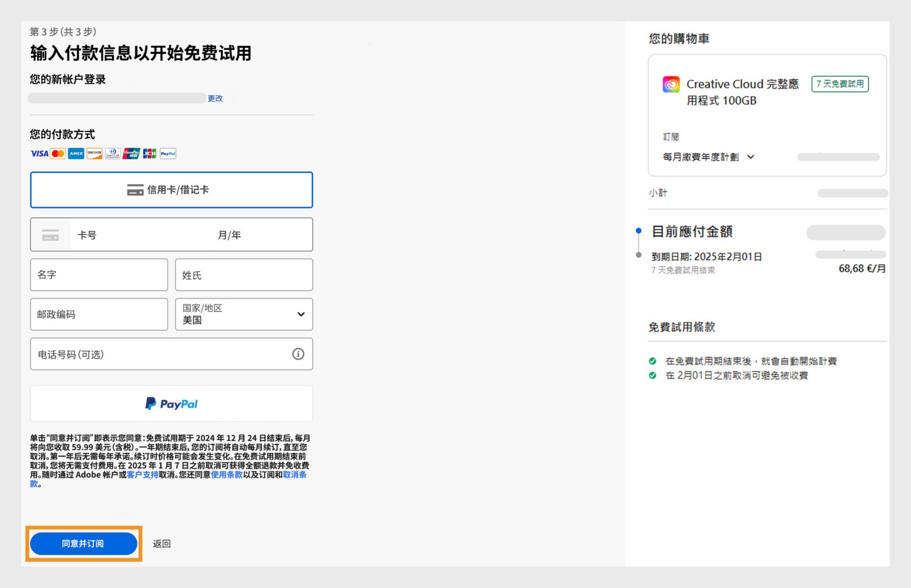911x588 pixels.
Task: Expand 每月繳費年度計劃 plan dropdown
Action: [708, 157]
